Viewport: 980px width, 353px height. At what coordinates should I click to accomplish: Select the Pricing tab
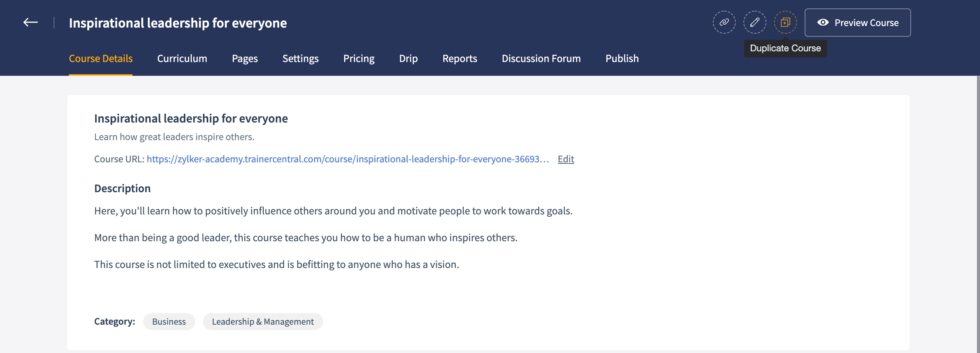[x=359, y=59]
